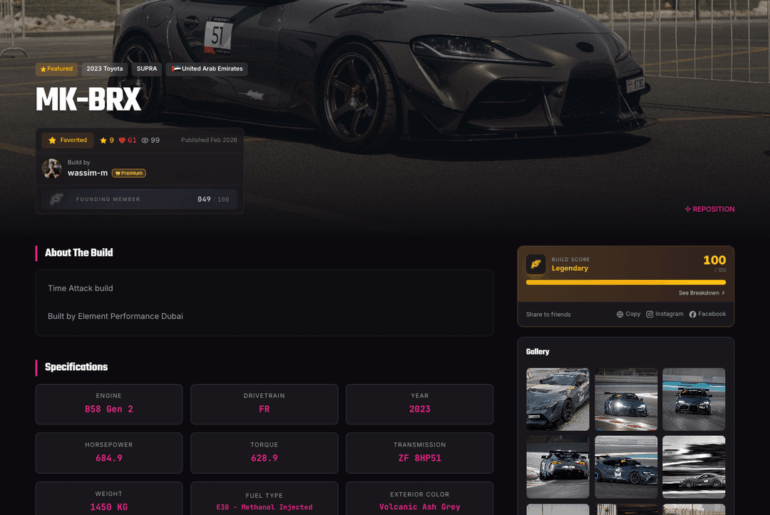Click the Reposition cover image button
770x515 pixels.
[x=710, y=209]
